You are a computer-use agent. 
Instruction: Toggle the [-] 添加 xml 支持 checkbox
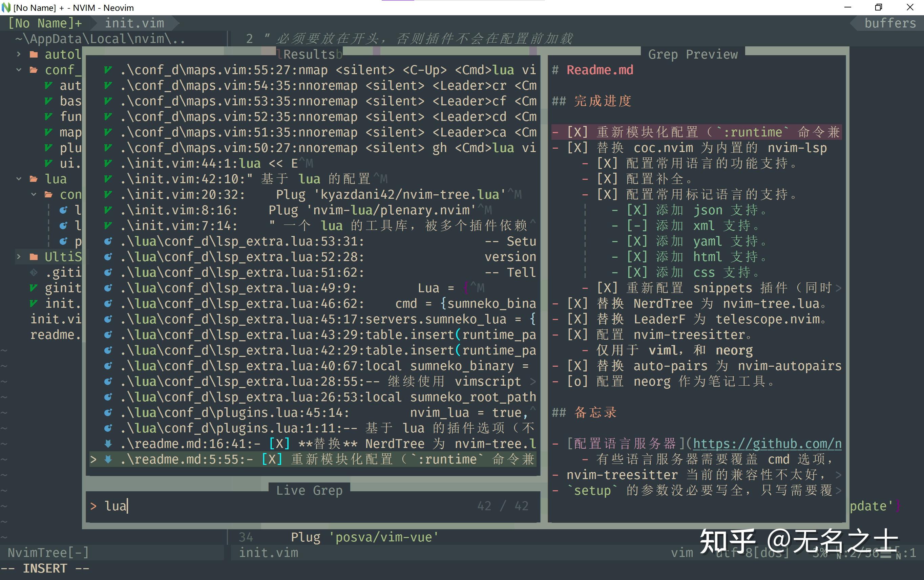(x=637, y=225)
